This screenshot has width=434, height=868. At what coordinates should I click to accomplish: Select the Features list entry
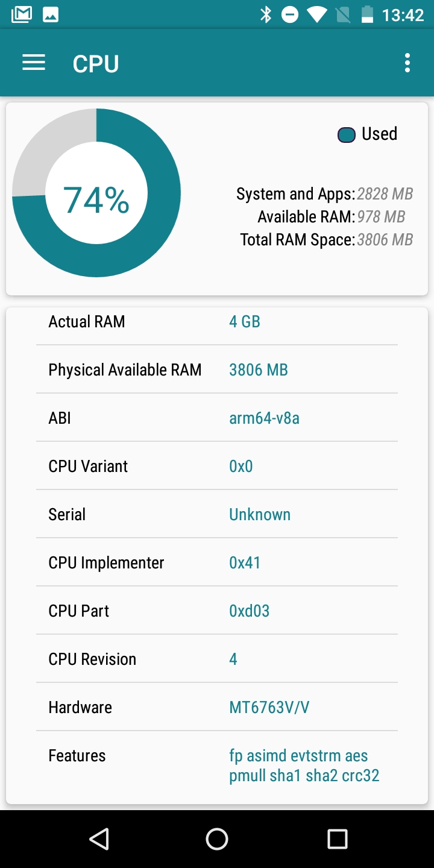[x=217, y=766]
